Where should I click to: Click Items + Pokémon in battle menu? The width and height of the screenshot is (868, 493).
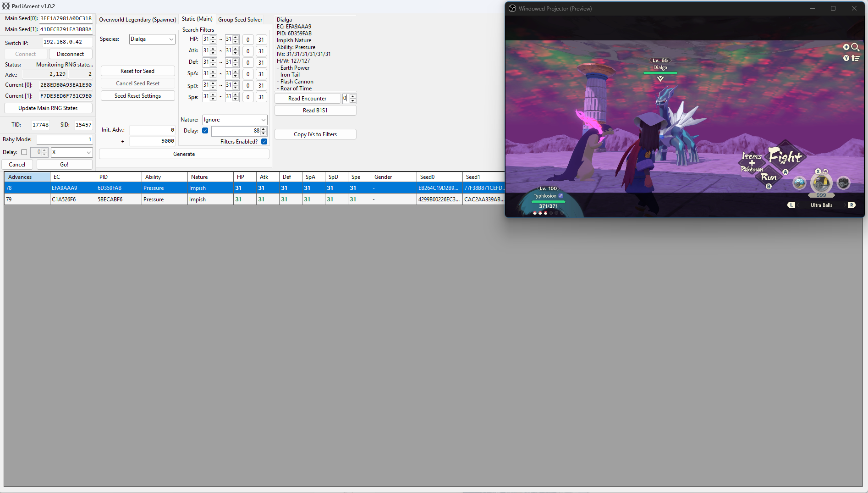tap(752, 162)
